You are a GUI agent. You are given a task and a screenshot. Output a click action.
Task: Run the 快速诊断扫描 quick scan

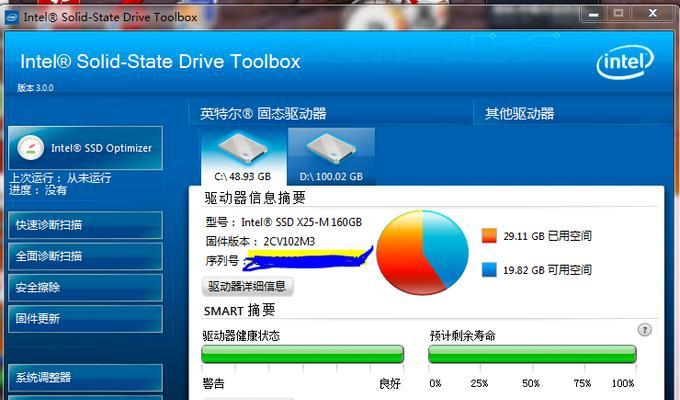pyautogui.click(x=85, y=225)
